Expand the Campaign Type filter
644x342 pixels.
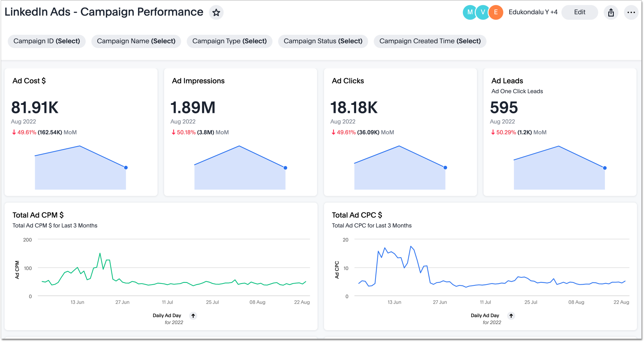(x=229, y=41)
